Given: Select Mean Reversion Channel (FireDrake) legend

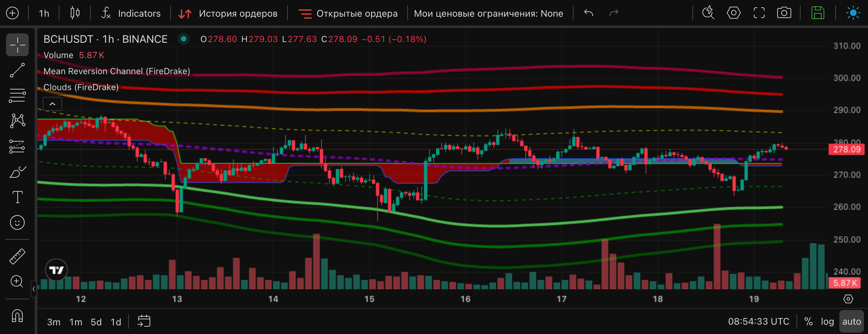Looking at the screenshot, I should pyautogui.click(x=117, y=71).
